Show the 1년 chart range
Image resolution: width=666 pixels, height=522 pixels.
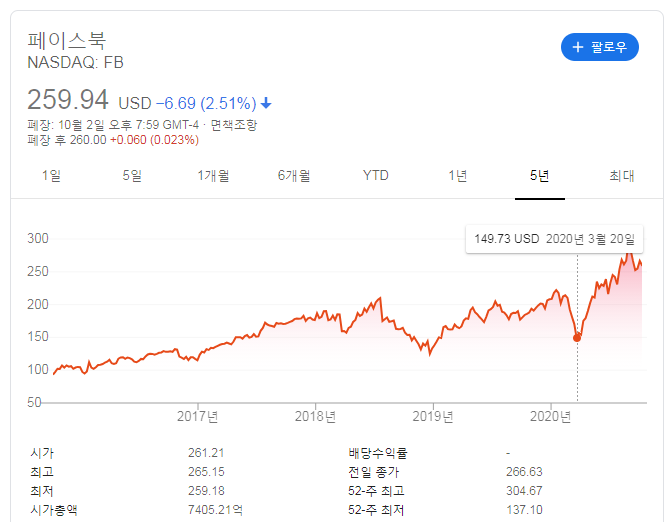tap(458, 175)
